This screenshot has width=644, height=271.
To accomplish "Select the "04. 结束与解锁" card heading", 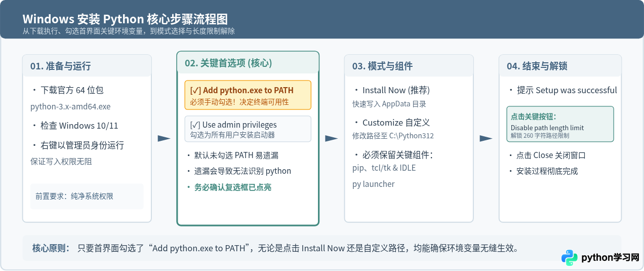I will point(537,66).
